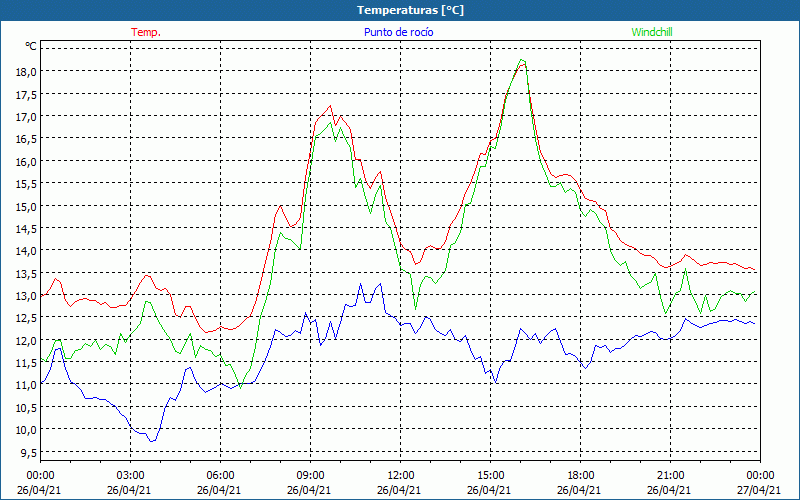Click the 12,0 y-axis value
This screenshot has width=800, height=500.
(27, 341)
